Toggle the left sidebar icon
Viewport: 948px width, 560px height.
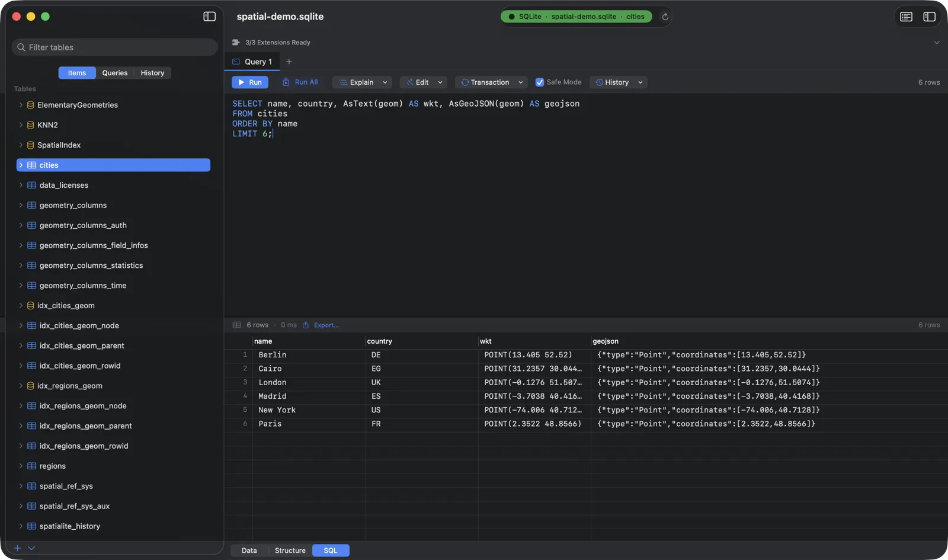tap(209, 17)
